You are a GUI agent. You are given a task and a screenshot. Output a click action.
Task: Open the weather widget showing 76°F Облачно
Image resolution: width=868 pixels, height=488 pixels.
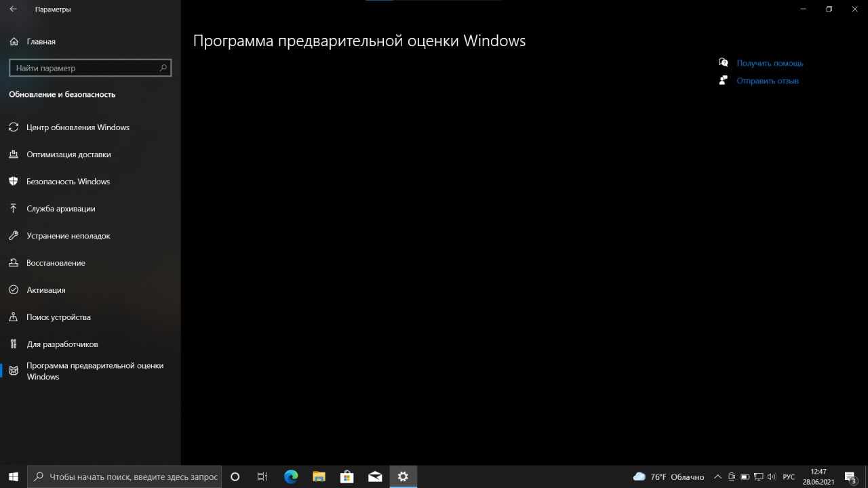(669, 476)
